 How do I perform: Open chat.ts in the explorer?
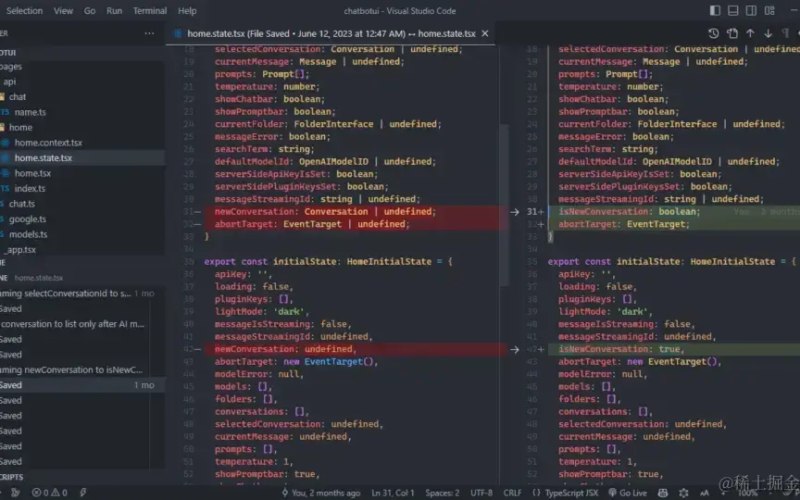(x=21, y=204)
